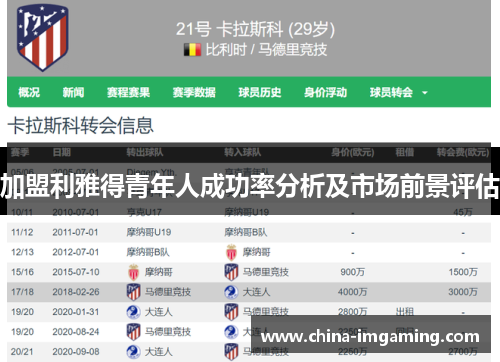Open 摩纳哥 link in 15/16 row
The image size is (500, 362).
pos(158,272)
